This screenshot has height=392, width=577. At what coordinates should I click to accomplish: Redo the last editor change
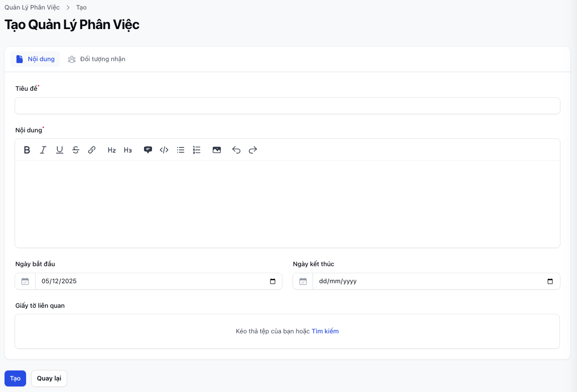point(253,150)
